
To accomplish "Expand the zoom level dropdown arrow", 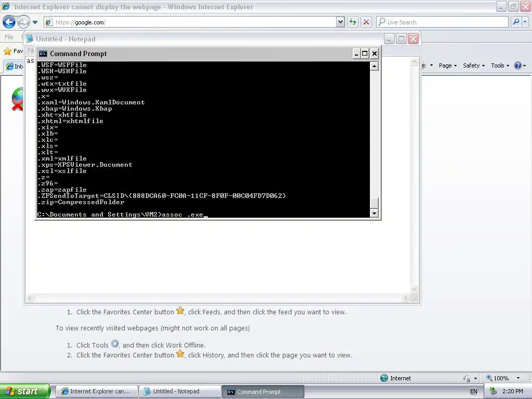I will coord(518,378).
